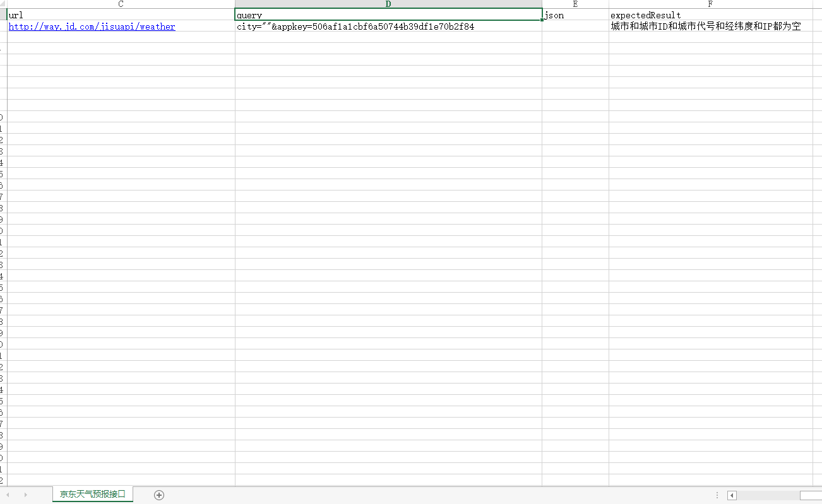Click the horizontal scrollbar left arrow
The width and height of the screenshot is (822, 504).
[732, 495]
